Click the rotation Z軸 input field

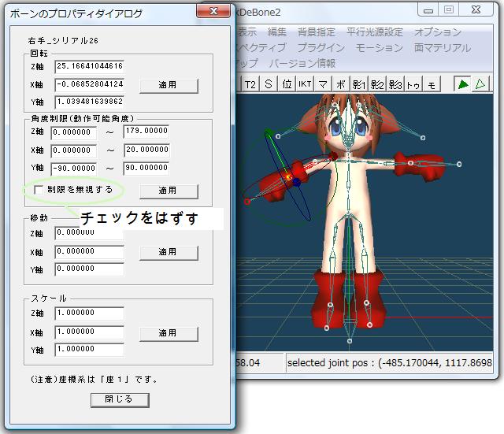point(89,67)
